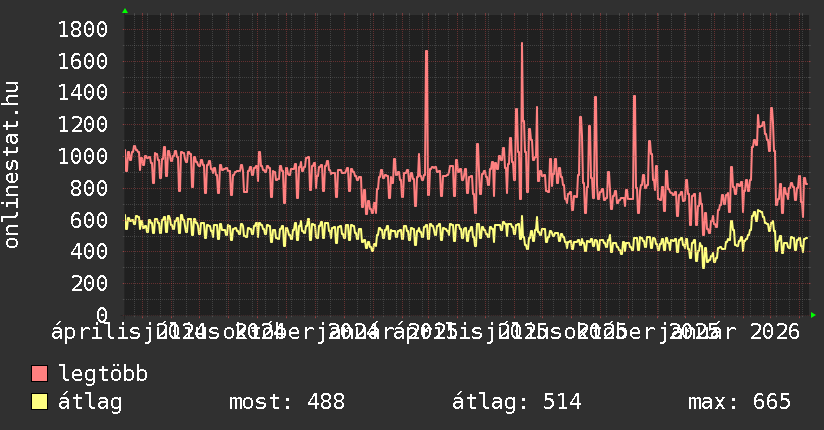Image resolution: width=824 pixels, height=430 pixels.
Task: Select the átlag legend label text
Action: click(90, 402)
